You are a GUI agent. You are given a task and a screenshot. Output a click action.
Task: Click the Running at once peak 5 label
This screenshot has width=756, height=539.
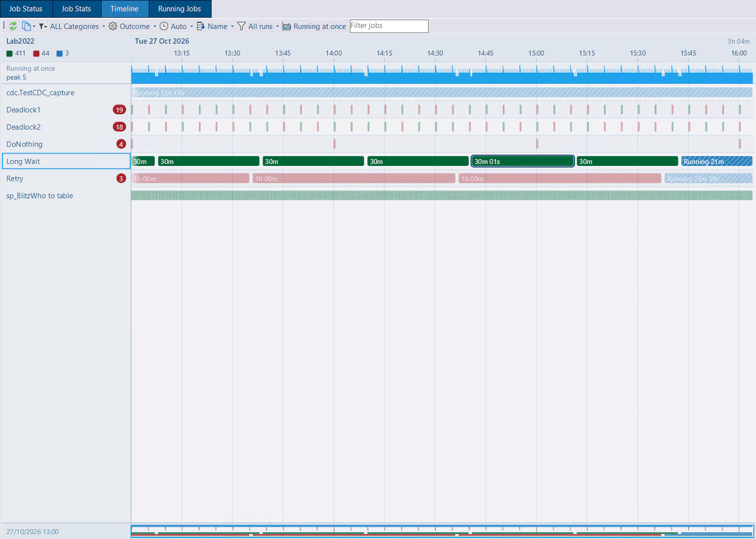pos(30,73)
